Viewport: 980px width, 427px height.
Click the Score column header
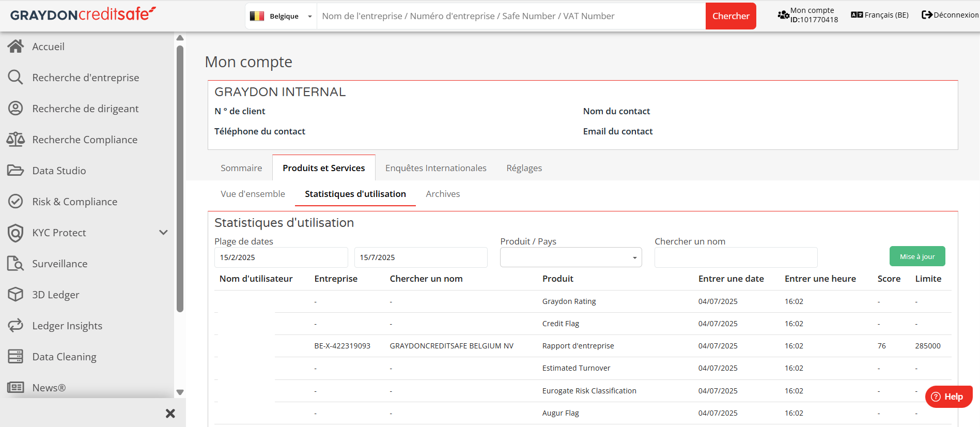pyautogui.click(x=889, y=279)
